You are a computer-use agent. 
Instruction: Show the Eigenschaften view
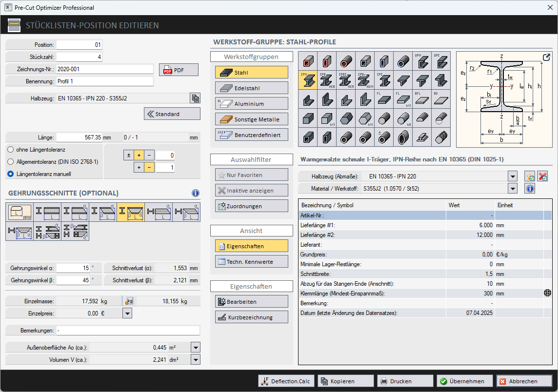pyautogui.click(x=251, y=245)
